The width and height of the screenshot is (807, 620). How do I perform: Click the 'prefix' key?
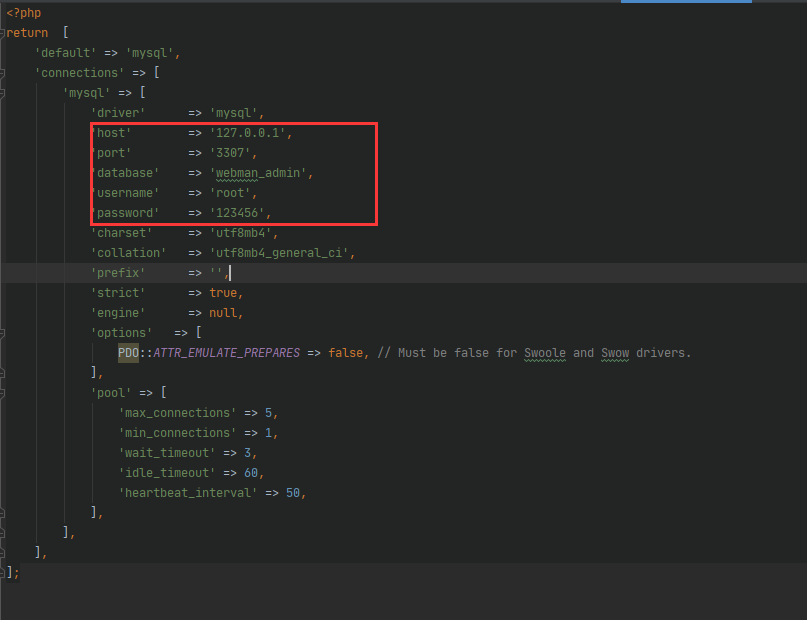pos(118,273)
